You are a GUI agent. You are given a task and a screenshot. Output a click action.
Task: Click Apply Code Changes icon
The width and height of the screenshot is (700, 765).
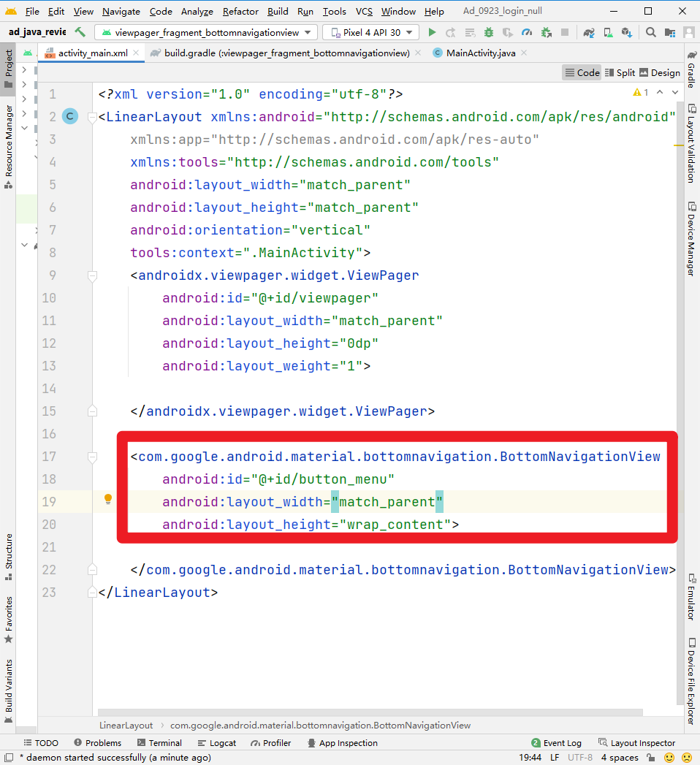tap(470, 32)
